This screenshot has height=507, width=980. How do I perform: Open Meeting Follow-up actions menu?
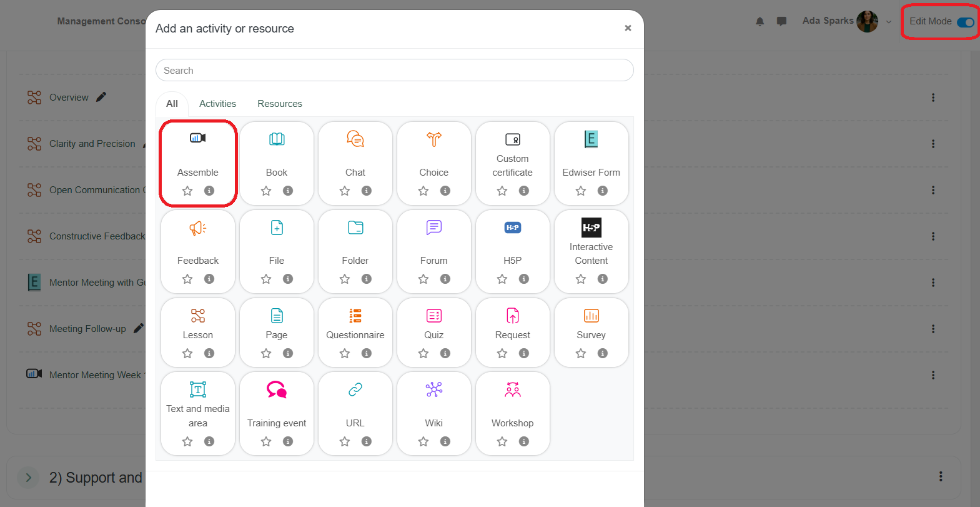933,329
